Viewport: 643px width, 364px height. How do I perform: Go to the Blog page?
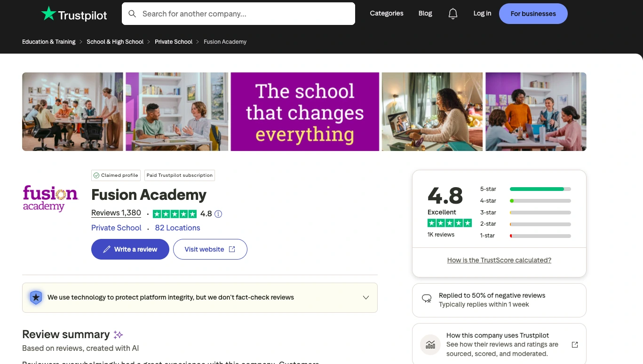click(x=425, y=13)
